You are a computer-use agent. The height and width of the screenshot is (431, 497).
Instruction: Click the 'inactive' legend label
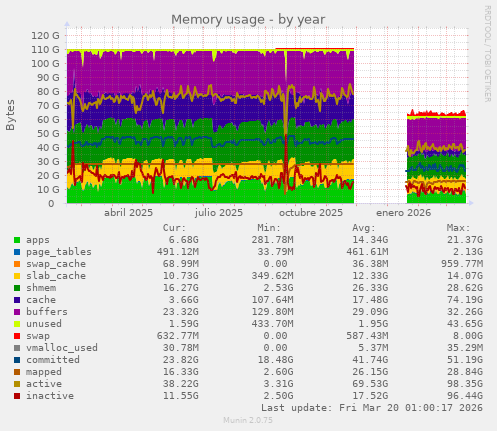[50, 396]
